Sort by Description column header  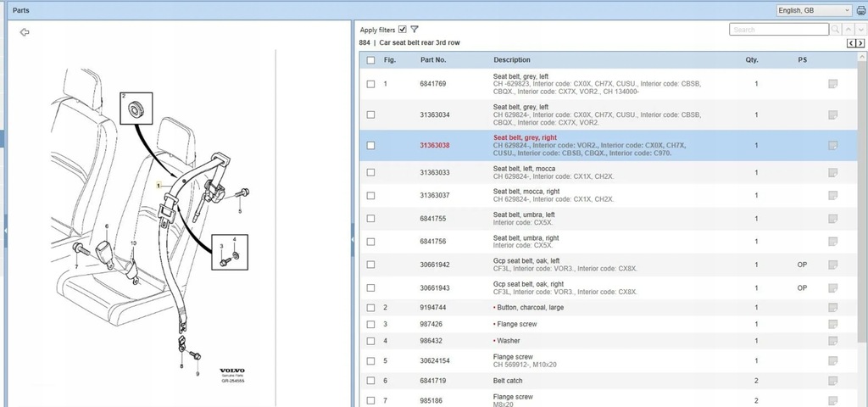(x=511, y=60)
